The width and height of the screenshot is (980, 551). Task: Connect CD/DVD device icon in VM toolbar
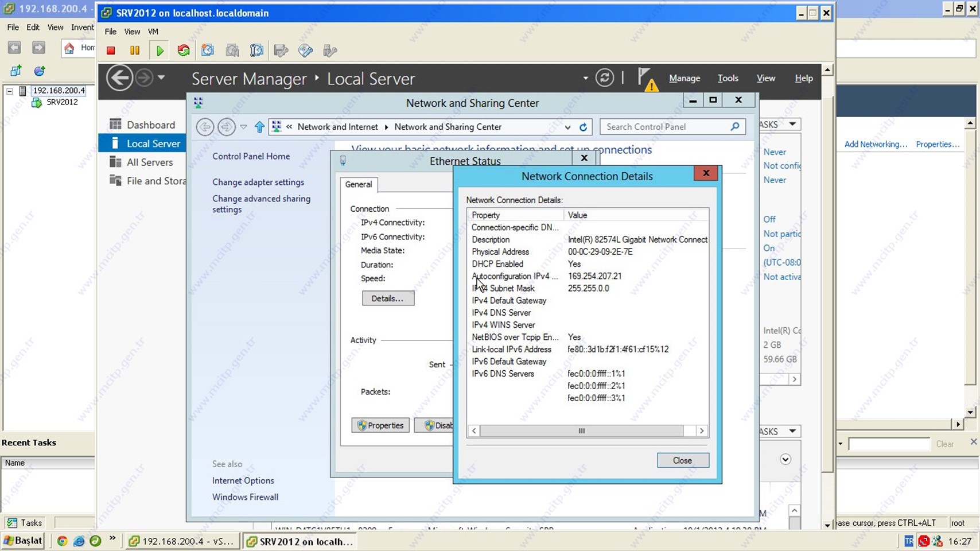305,51
